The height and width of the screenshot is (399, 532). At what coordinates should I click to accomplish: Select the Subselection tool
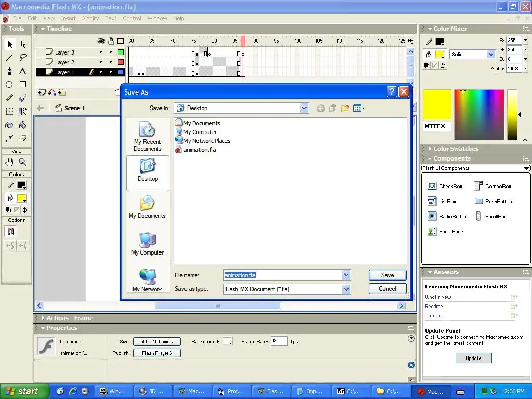tap(23, 45)
